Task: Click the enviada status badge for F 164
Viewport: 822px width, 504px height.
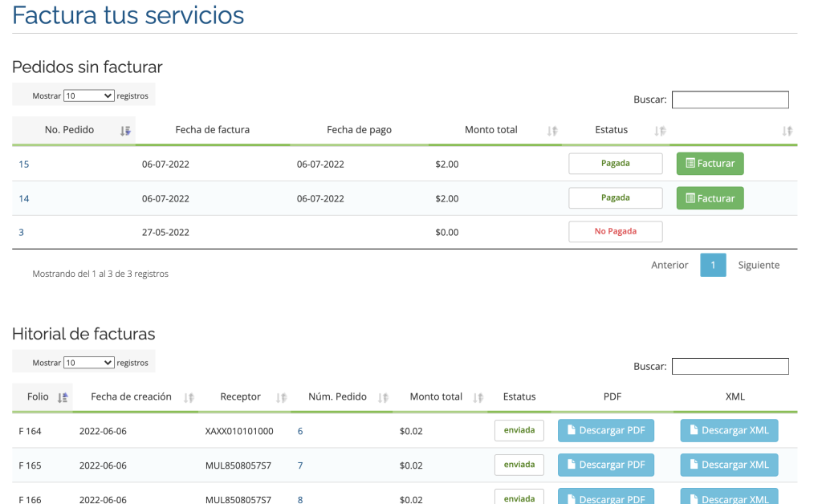Action: point(519,431)
